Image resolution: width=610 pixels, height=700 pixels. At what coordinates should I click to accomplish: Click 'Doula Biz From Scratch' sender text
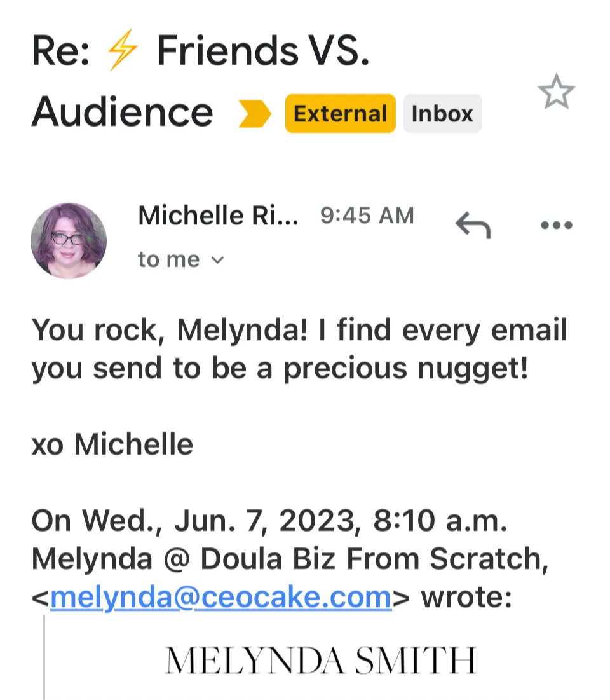pyautogui.click(x=372, y=559)
